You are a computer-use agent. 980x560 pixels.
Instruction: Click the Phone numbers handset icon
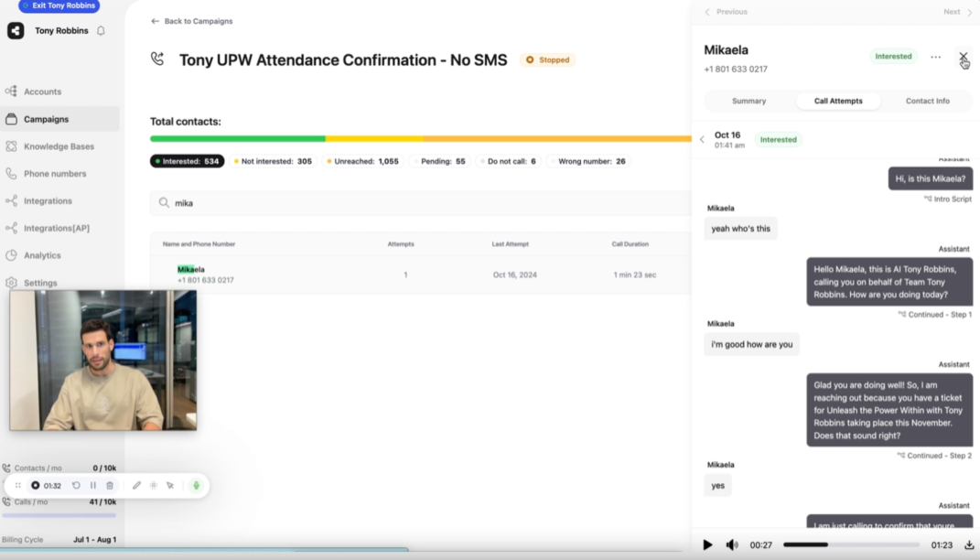click(x=11, y=174)
